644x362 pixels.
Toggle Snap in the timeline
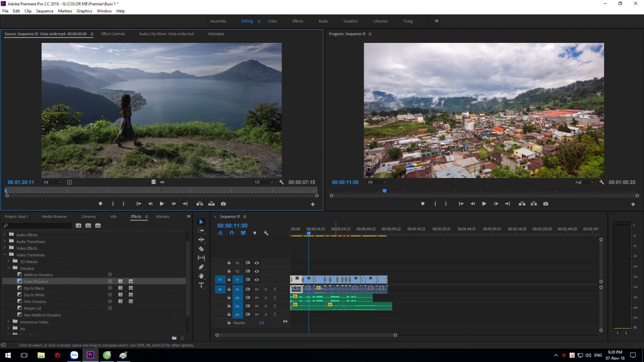[x=232, y=233]
